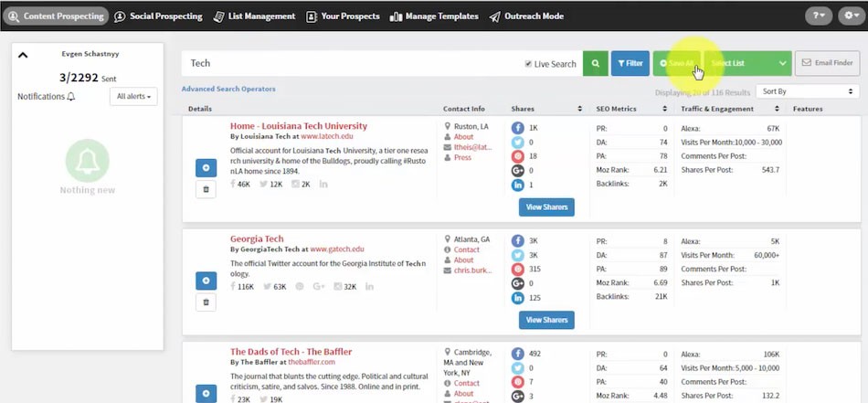
Task: Click the green magnifier search button
Action: [x=596, y=63]
